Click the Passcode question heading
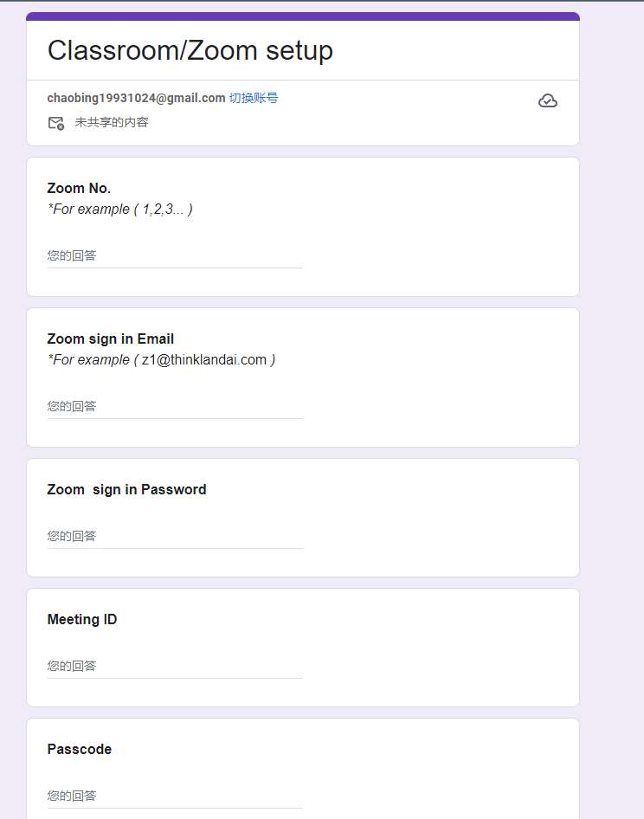Viewport: 644px width, 819px height. [79, 750]
